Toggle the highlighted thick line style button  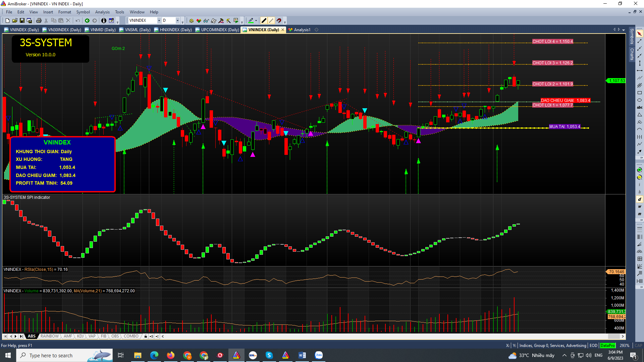(264, 21)
